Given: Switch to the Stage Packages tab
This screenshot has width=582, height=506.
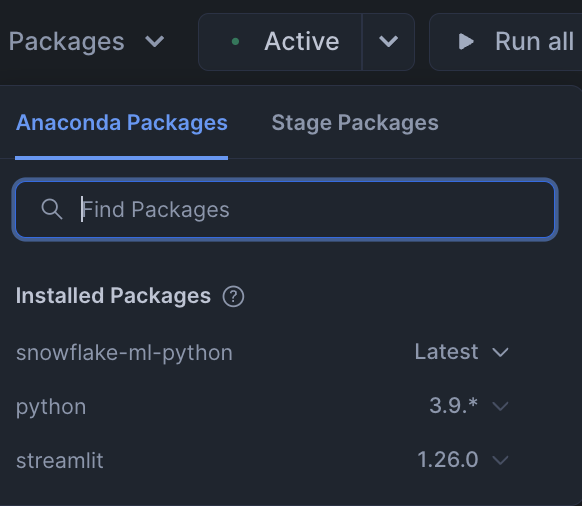Looking at the screenshot, I should click(355, 123).
